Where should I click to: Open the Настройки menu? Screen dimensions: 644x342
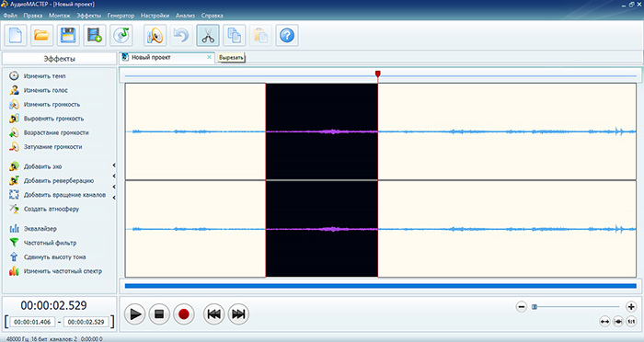click(x=155, y=16)
